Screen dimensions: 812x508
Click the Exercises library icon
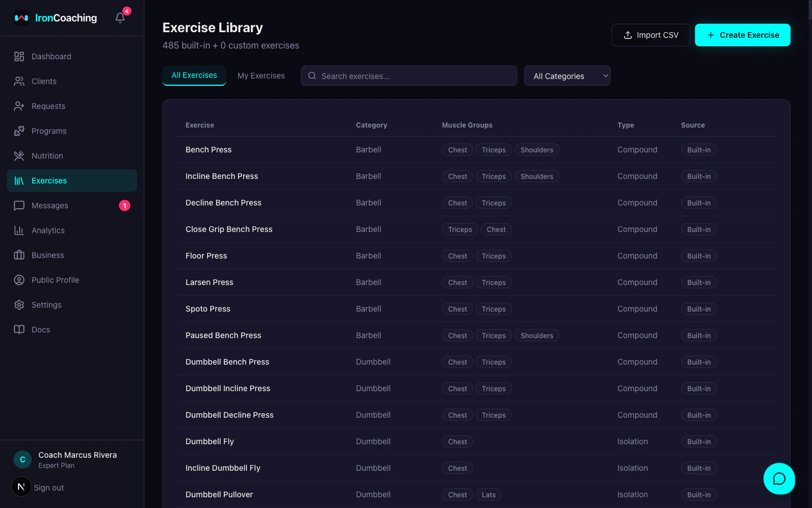[19, 181]
